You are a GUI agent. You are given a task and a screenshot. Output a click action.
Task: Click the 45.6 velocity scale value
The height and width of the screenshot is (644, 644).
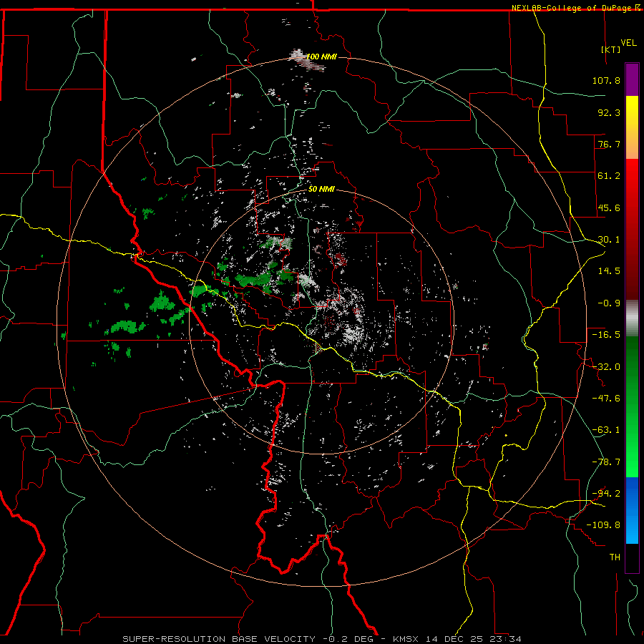609,208
